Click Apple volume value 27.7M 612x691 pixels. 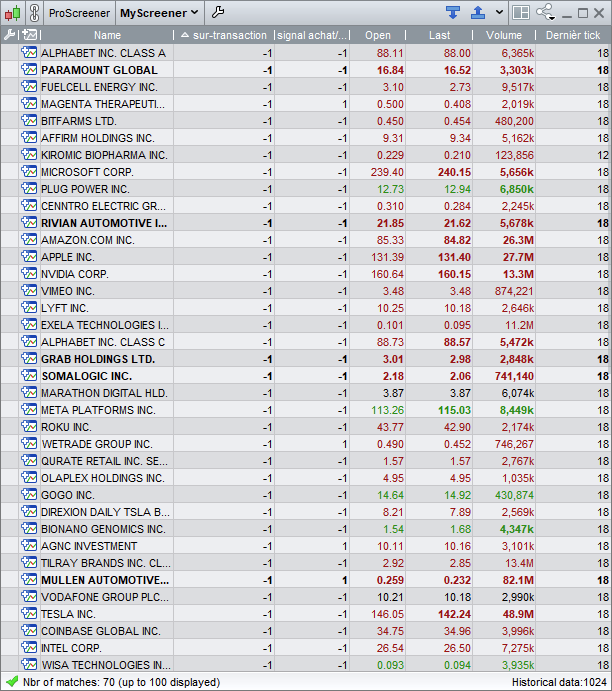tap(518, 257)
